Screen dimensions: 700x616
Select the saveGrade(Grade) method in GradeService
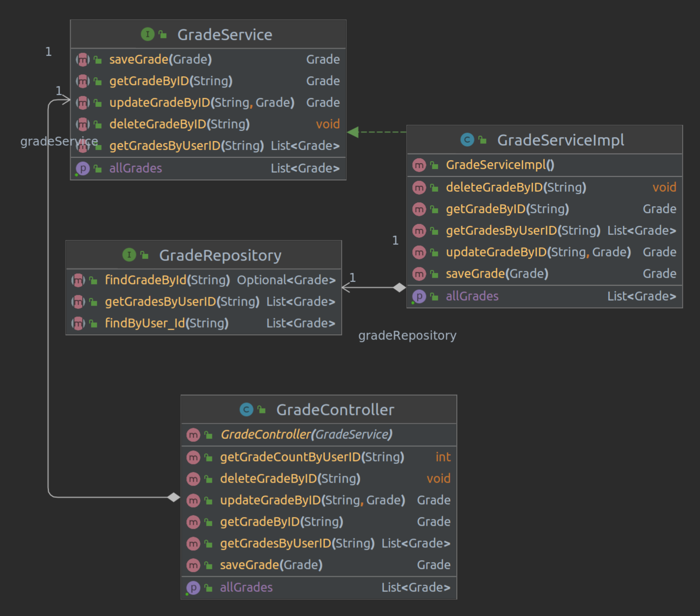(x=160, y=60)
